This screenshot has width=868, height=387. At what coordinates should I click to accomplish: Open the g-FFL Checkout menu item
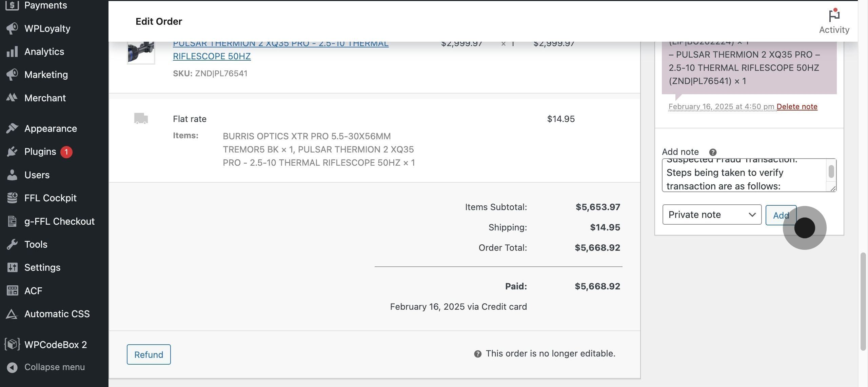tap(59, 221)
